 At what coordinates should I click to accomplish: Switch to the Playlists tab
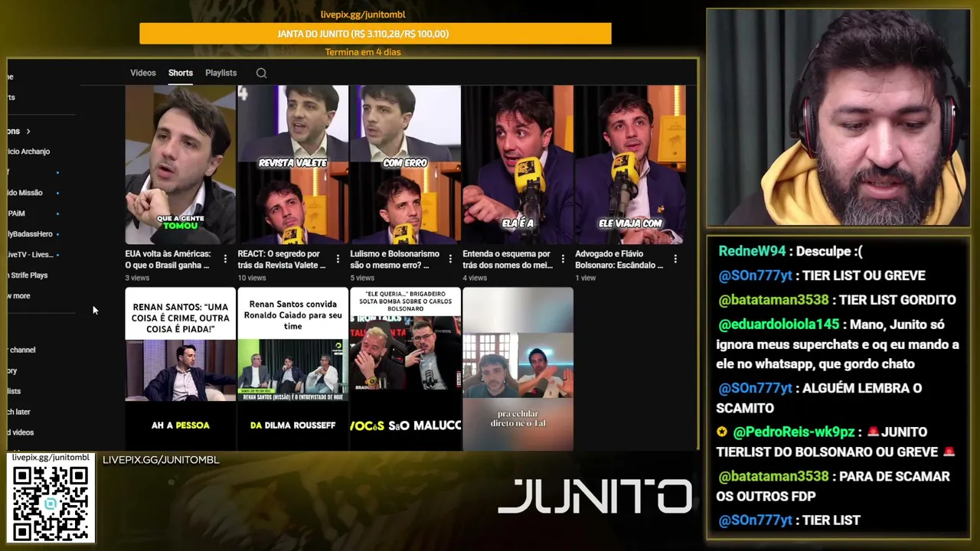tap(220, 73)
